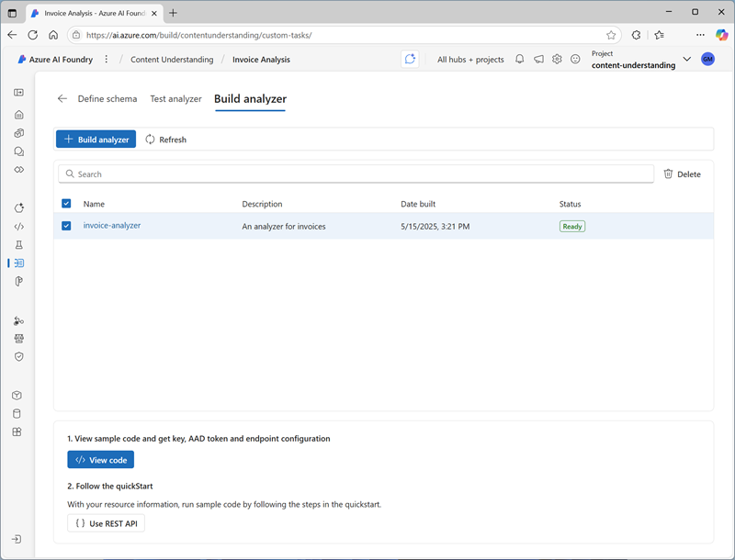Open the Models cube icon in sidebar
The image size is (735, 560).
[x=17, y=396]
